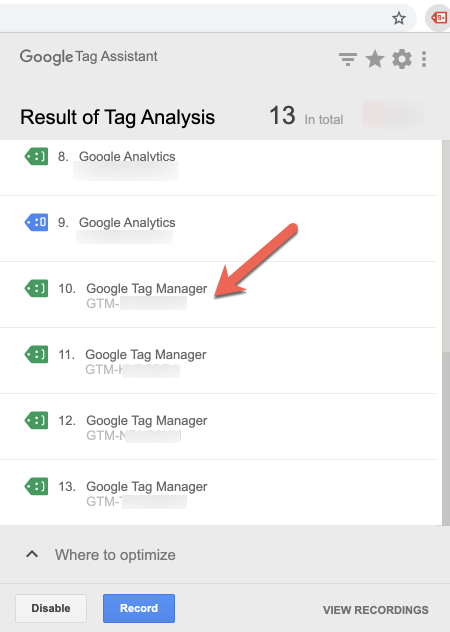This screenshot has width=450, height=632.
Task: Click blue tag icon for item 9
Action: [36, 222]
